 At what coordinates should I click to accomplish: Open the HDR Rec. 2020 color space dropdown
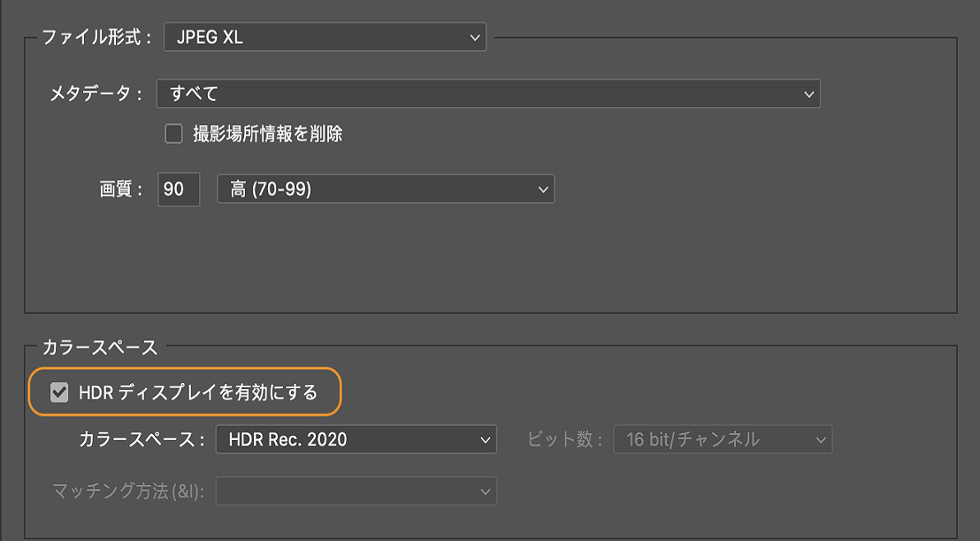point(355,440)
